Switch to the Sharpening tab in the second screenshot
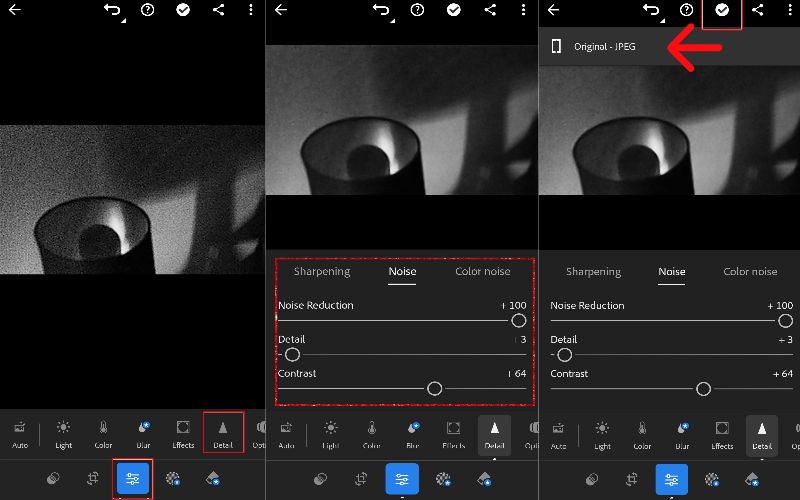Image resolution: width=800 pixels, height=500 pixels. point(322,271)
